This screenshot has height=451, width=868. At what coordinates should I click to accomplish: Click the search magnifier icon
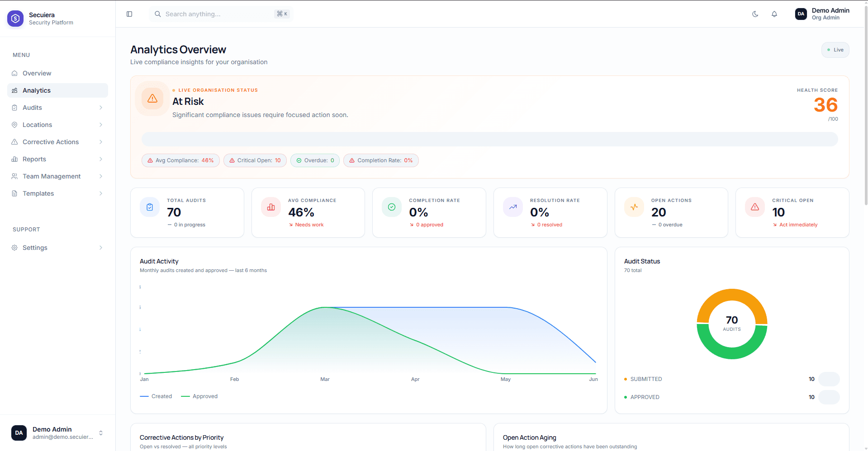158,14
